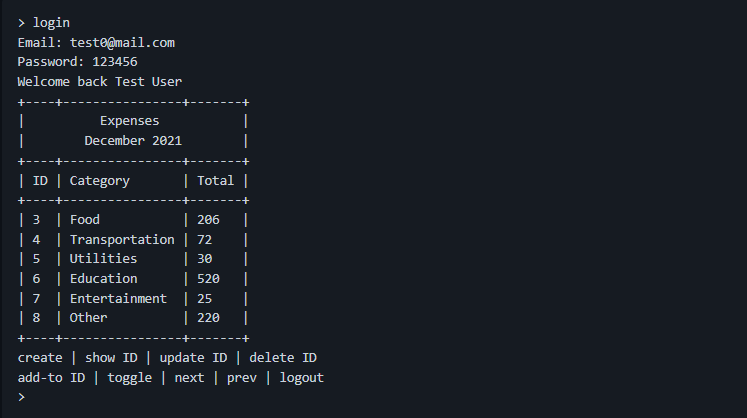Click the 'Category' column header
The image size is (747, 418).
[x=99, y=181]
